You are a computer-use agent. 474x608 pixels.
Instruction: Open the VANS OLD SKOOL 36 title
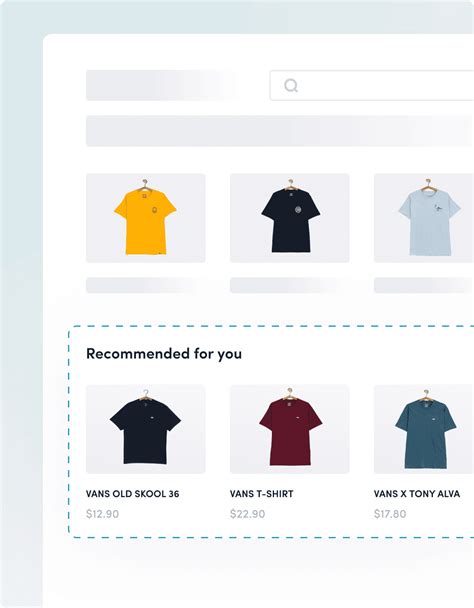point(133,494)
